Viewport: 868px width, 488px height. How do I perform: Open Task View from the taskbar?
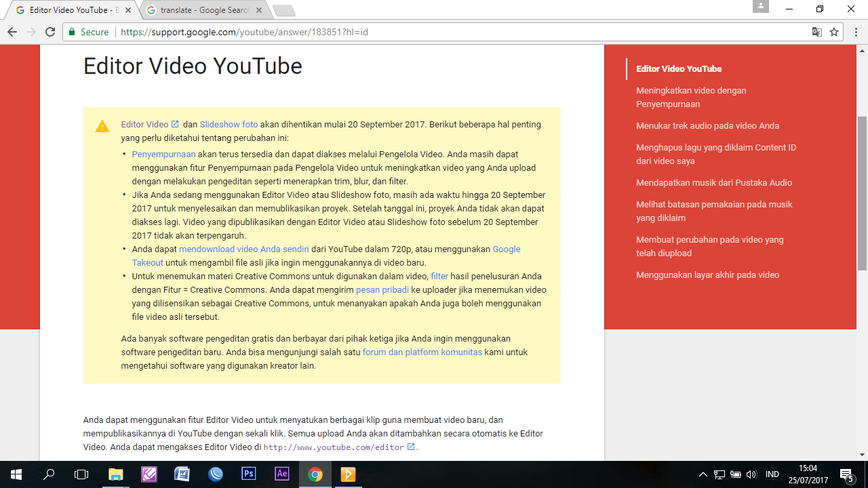81,474
